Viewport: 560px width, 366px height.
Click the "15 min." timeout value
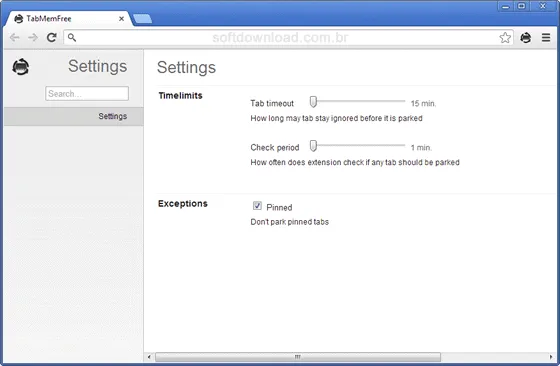click(x=423, y=104)
